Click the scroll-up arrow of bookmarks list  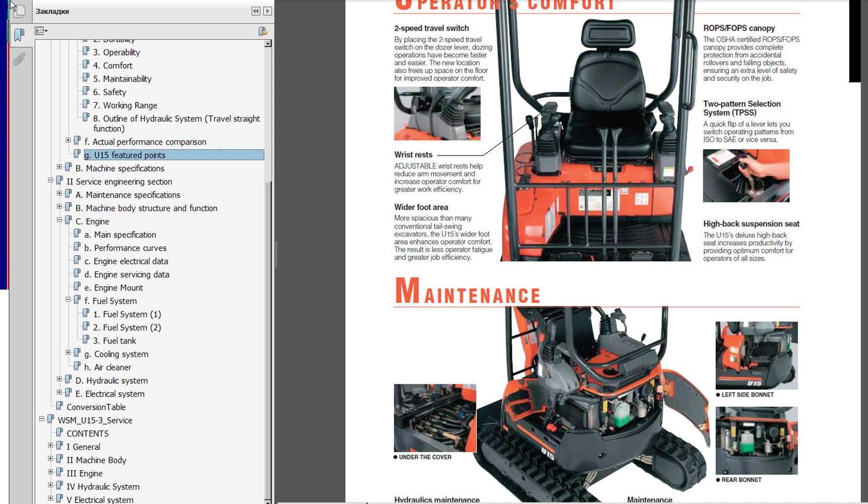pyautogui.click(x=268, y=44)
